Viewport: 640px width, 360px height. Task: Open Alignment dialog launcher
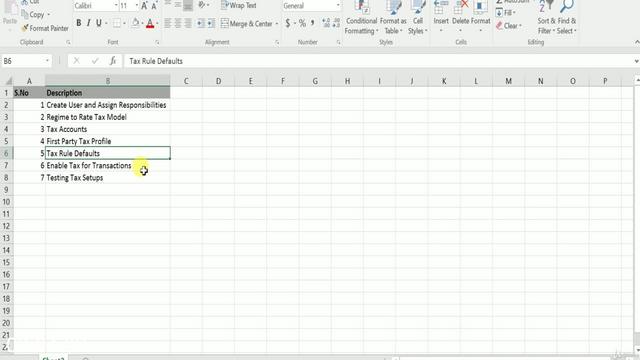277,42
